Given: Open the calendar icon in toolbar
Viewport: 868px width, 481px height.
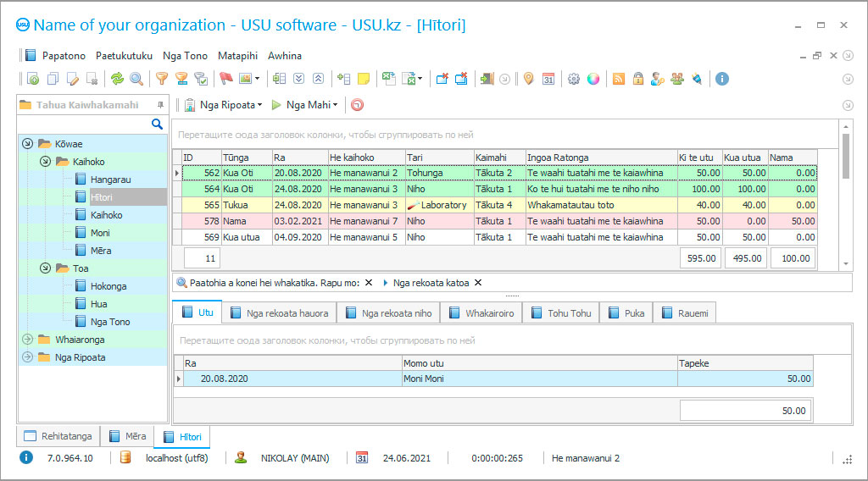Looking at the screenshot, I should point(548,79).
